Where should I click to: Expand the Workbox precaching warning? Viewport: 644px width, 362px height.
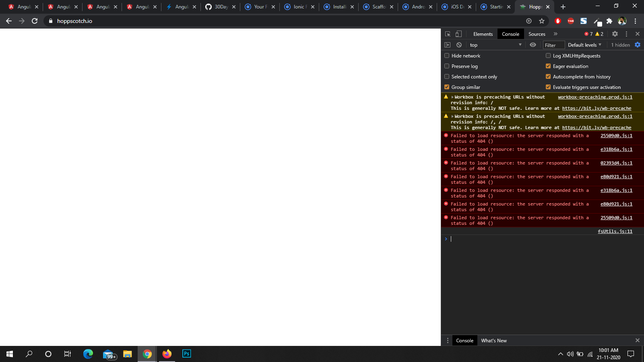click(453, 97)
